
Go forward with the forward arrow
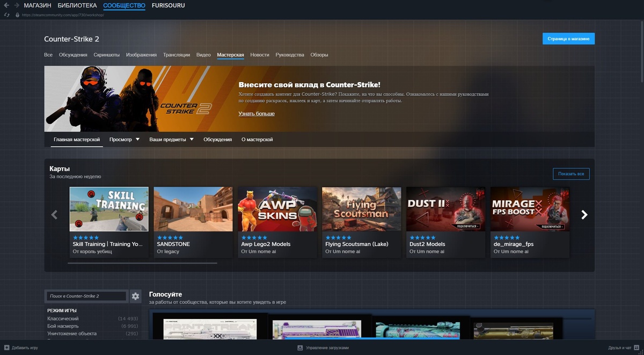click(x=17, y=5)
